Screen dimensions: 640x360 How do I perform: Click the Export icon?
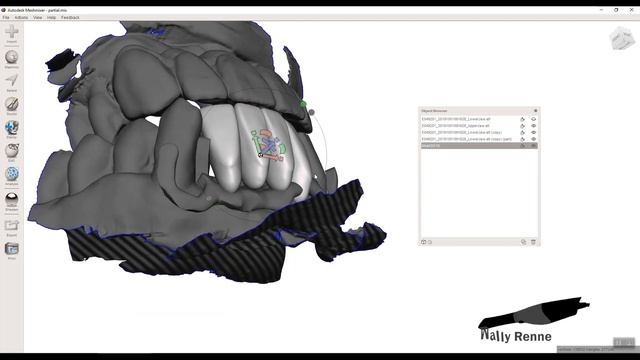coord(11,225)
